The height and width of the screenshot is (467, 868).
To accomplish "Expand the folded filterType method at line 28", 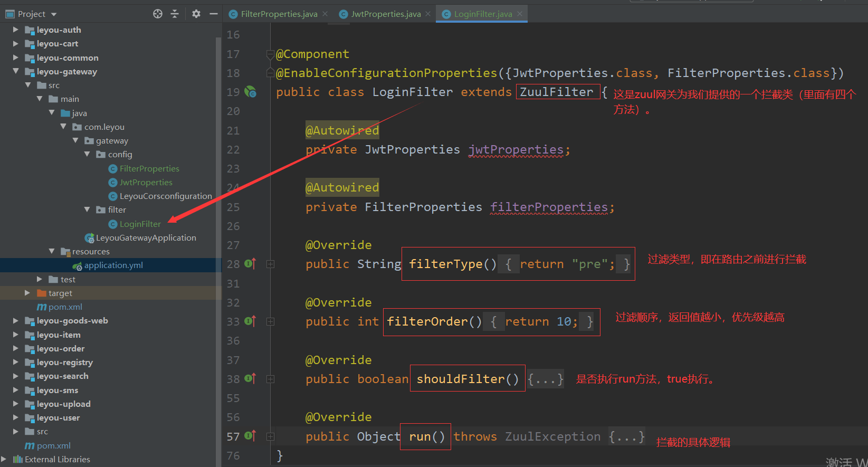I will tap(271, 264).
